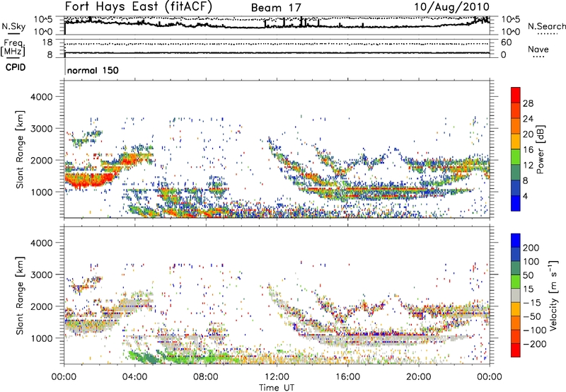Click the '28' tick on Power colorbar

(528, 103)
